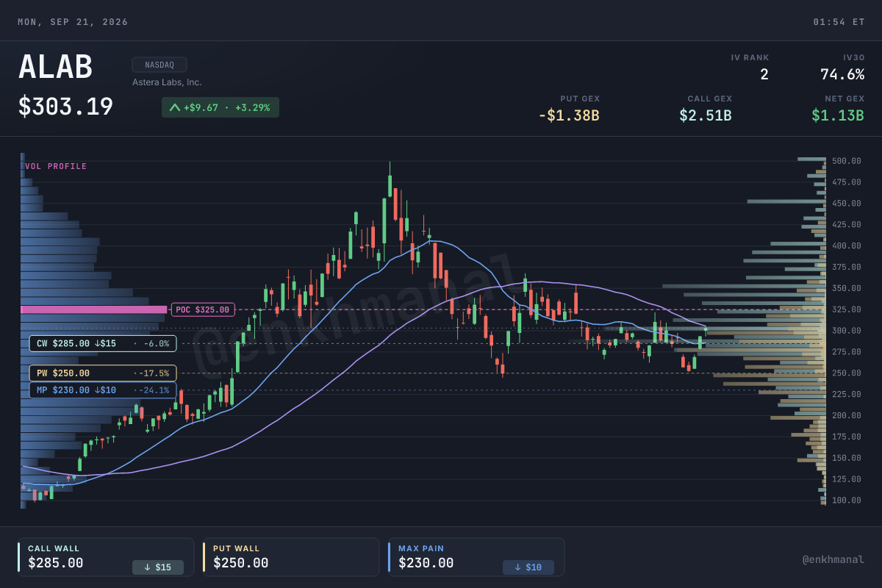Viewport: 882px width, 588px height.
Task: Click the CW $285.00 chart label
Action: tap(103, 343)
